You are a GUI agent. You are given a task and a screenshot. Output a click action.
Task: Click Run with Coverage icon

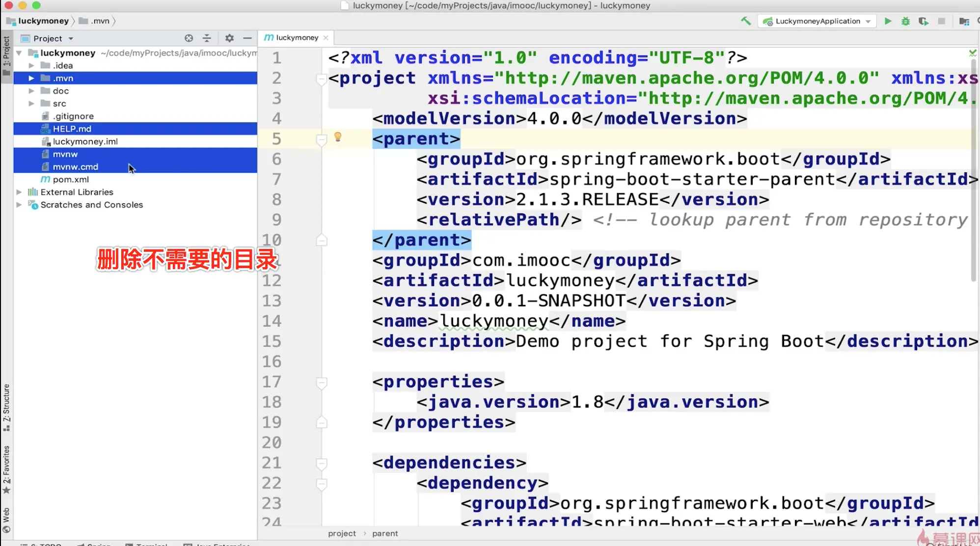click(x=924, y=21)
